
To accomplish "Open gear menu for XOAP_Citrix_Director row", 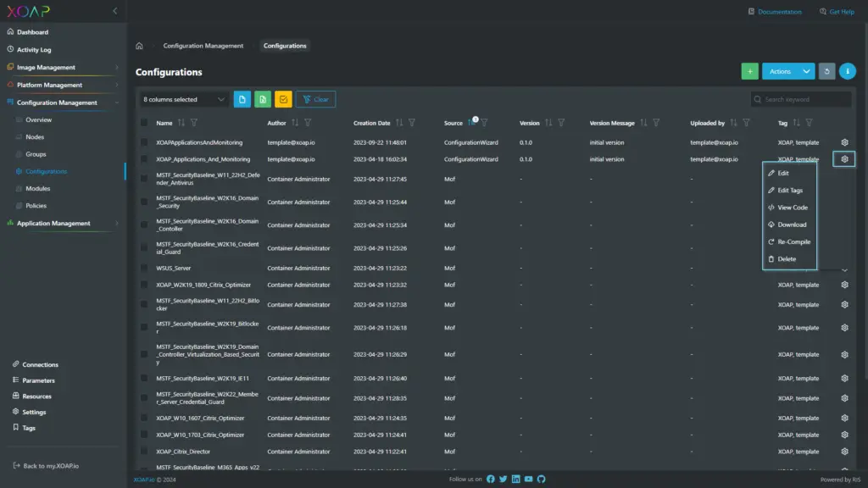I will coord(844,452).
